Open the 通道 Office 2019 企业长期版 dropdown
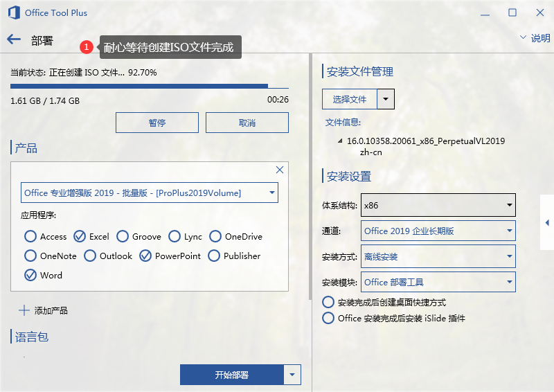Image resolution: width=554 pixels, height=392 pixels. coord(438,231)
